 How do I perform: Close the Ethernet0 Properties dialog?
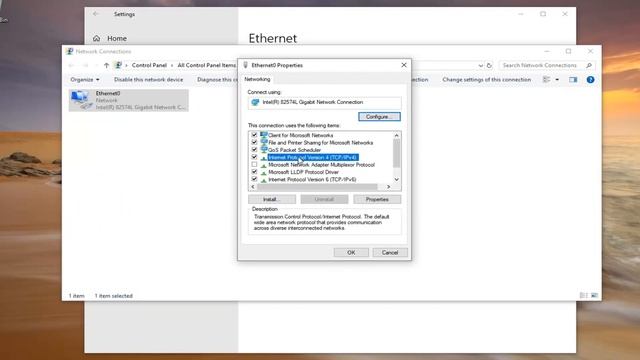click(404, 65)
